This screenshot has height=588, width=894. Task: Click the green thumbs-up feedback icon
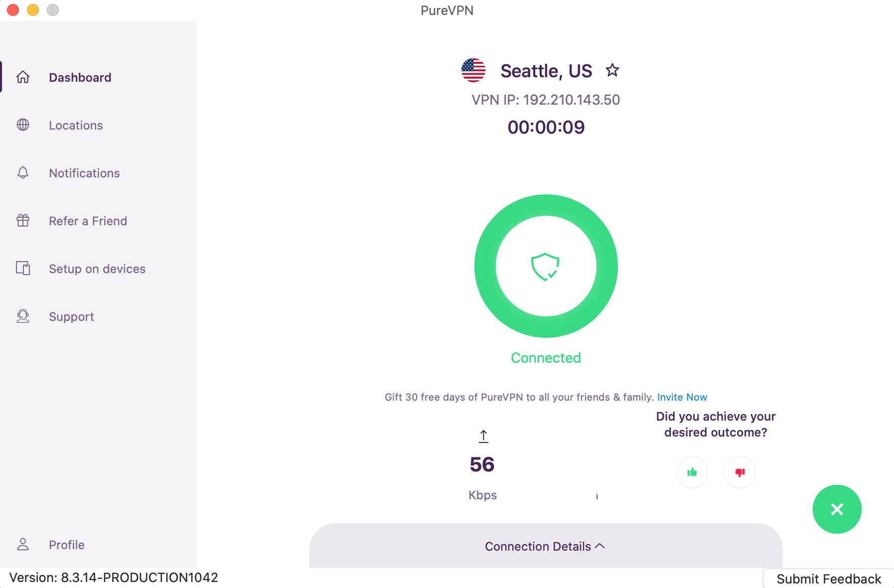pyautogui.click(x=692, y=472)
